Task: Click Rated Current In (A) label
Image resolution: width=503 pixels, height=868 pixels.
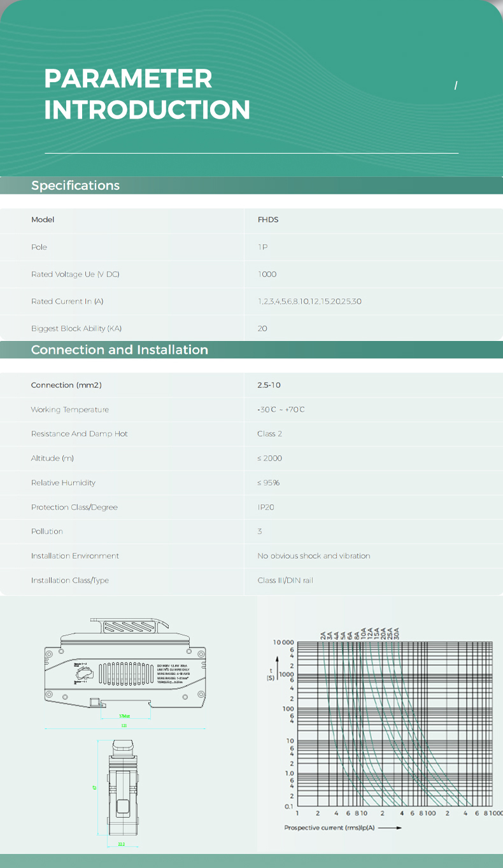Action: click(x=67, y=301)
